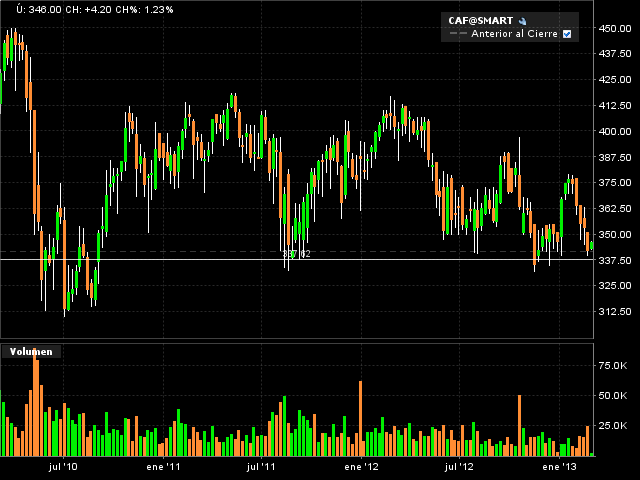The image size is (640, 480).
Task: Click the Ú: 346.00 last price readout
Action: [x=39, y=9]
